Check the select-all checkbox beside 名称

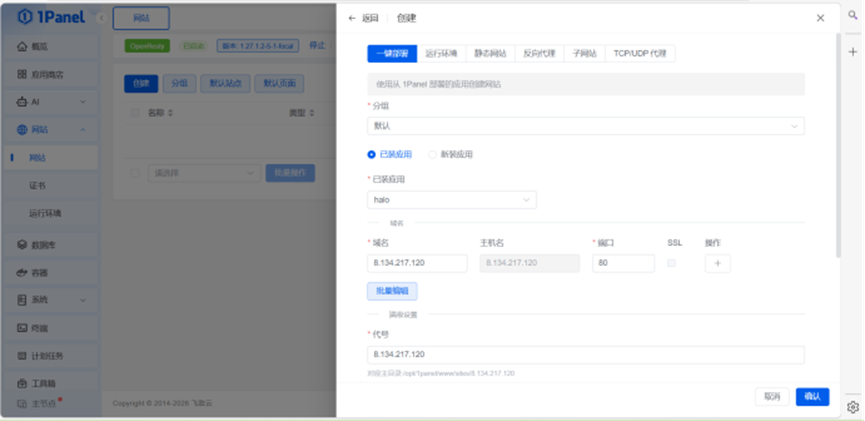(135, 113)
